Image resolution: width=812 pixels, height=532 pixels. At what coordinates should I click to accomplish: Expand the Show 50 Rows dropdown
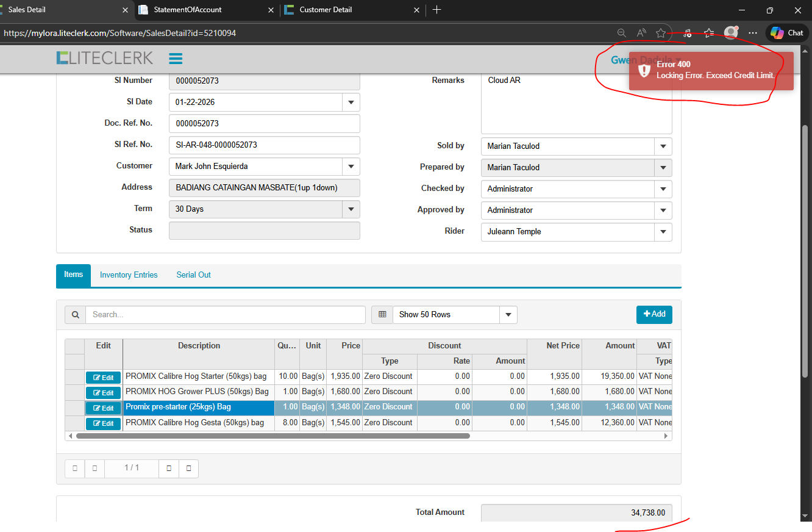tap(508, 315)
